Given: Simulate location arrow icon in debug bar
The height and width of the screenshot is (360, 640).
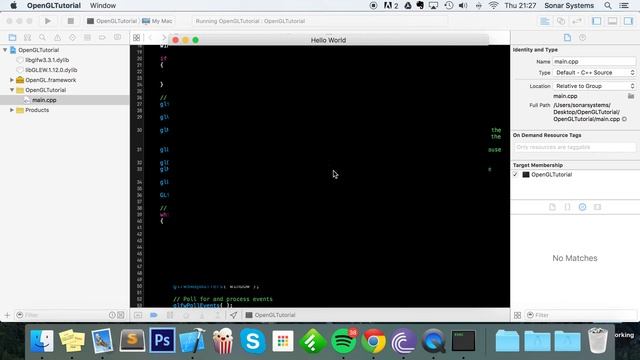Looking at the screenshot, I should tap(233, 315).
